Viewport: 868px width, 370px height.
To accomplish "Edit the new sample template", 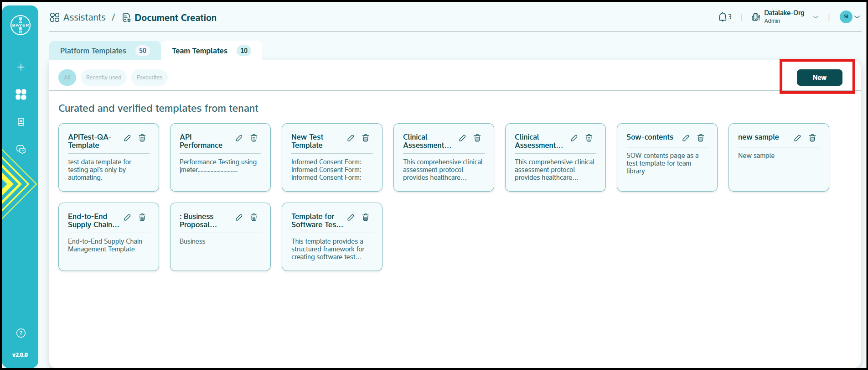I will click(x=797, y=138).
